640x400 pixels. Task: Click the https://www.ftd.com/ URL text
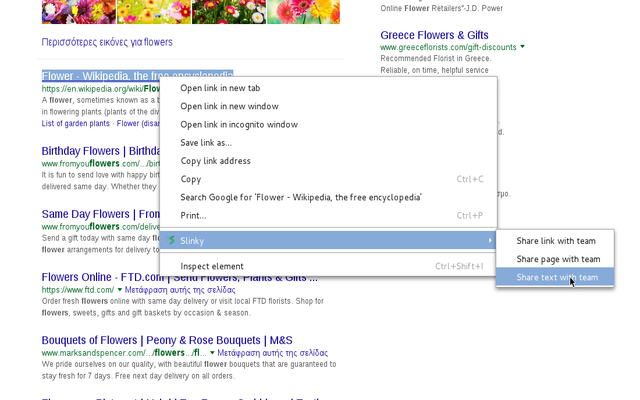[78, 290]
